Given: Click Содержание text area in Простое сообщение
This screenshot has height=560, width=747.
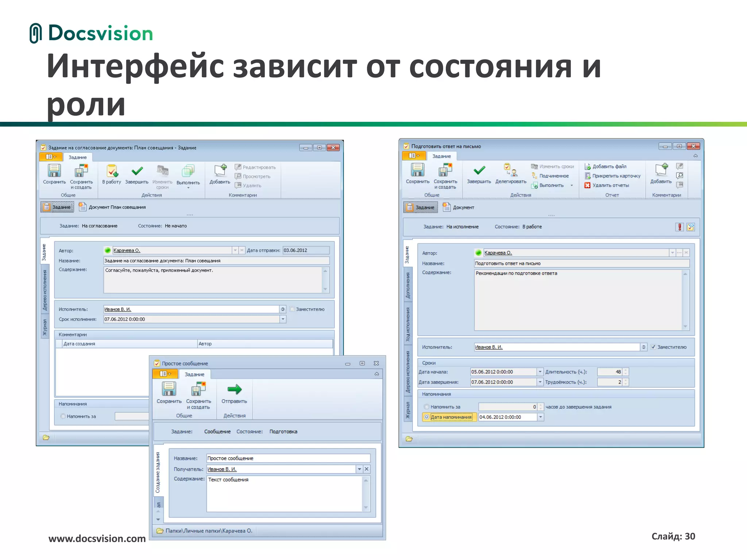Looking at the screenshot, I should click(x=285, y=494).
